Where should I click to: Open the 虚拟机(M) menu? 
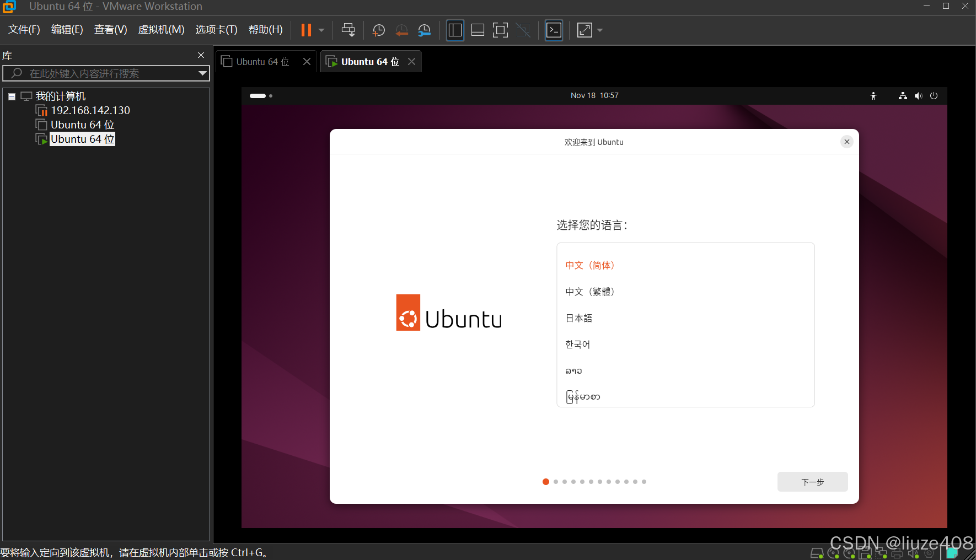[x=161, y=30]
